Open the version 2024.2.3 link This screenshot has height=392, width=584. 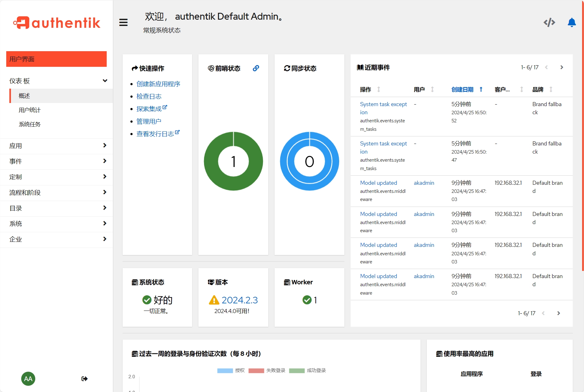point(239,300)
